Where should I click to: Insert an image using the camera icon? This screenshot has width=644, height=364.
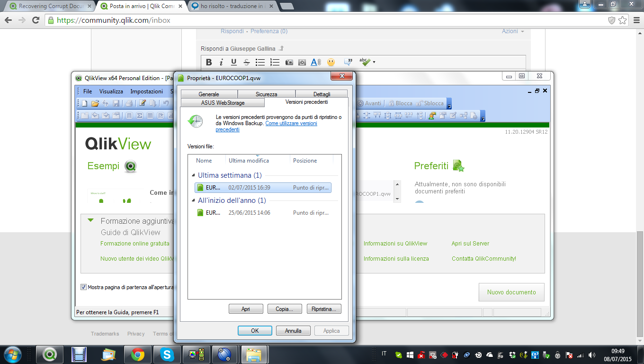(x=289, y=62)
